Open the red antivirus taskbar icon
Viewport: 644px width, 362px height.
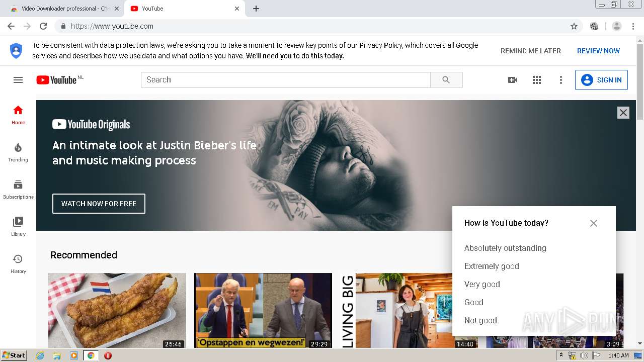[108, 355]
